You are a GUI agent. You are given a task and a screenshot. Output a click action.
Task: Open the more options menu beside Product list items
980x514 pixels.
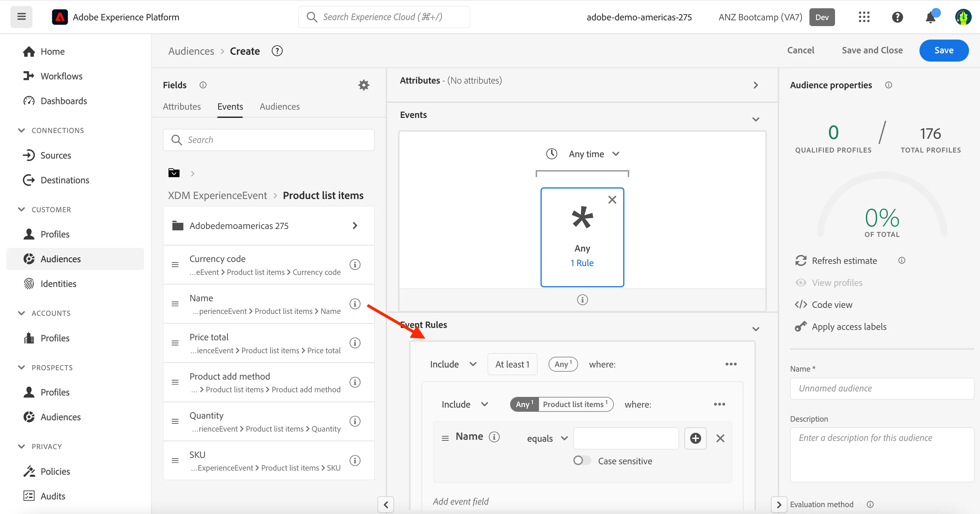pos(719,404)
